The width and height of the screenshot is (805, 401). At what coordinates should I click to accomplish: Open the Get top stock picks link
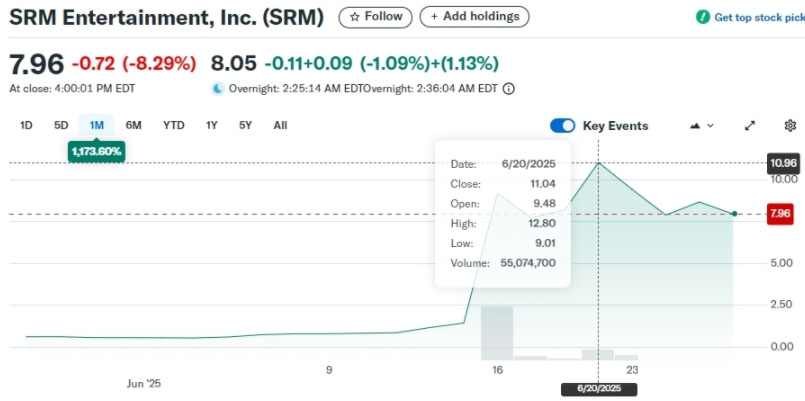(759, 17)
